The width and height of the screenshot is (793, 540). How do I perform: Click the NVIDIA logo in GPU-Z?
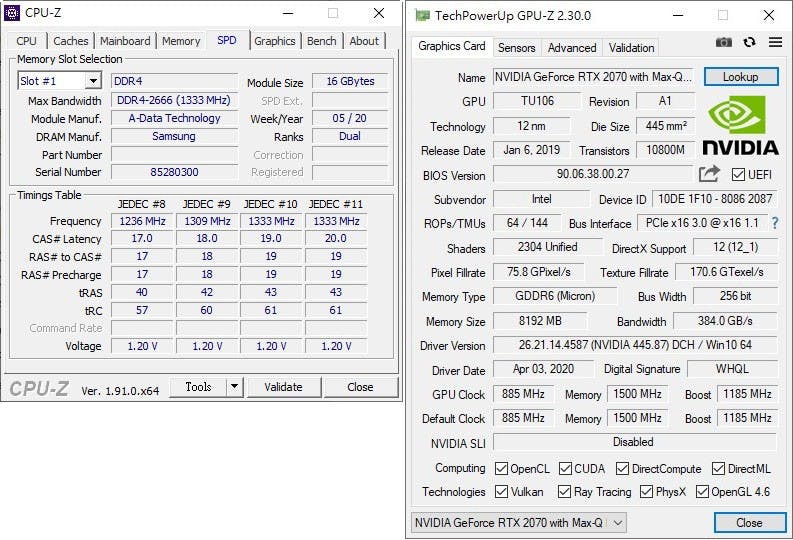coord(741,125)
